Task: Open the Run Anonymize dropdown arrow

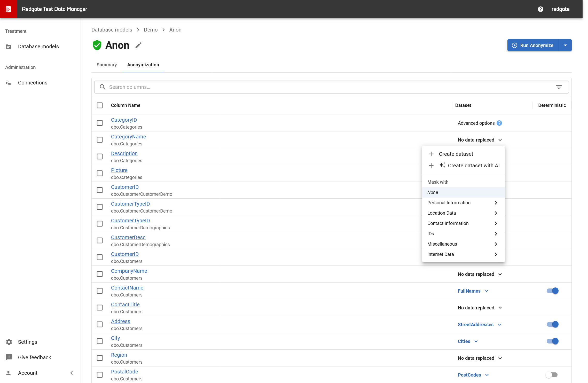Action: (565, 45)
